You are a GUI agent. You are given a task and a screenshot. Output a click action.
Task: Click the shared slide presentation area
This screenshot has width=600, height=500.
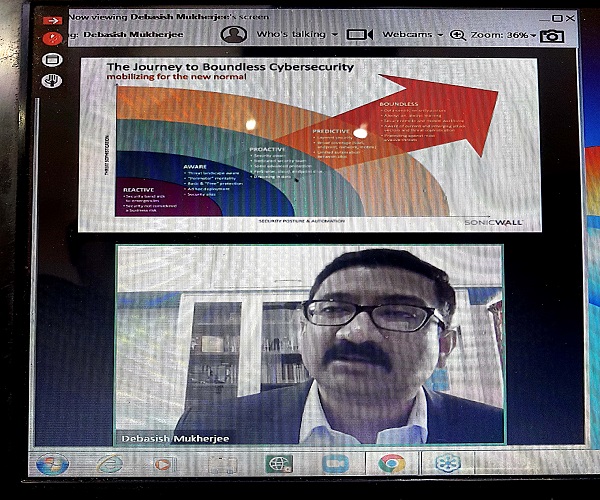[310, 145]
